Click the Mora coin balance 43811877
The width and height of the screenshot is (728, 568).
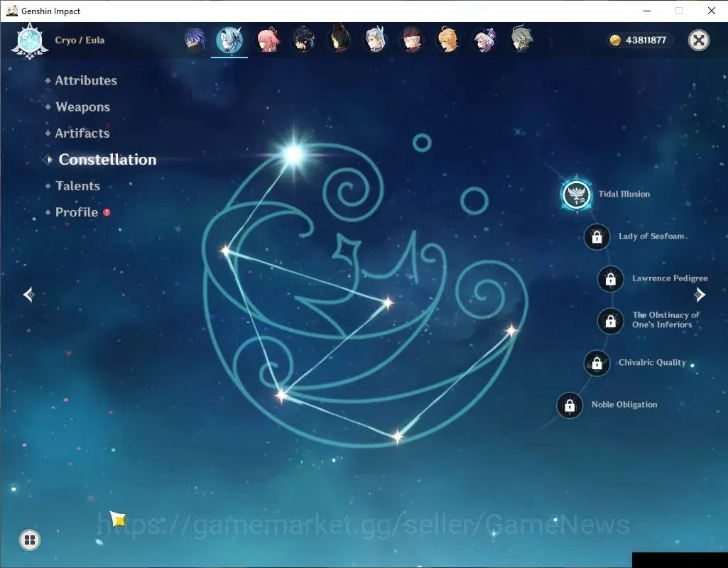pos(640,40)
